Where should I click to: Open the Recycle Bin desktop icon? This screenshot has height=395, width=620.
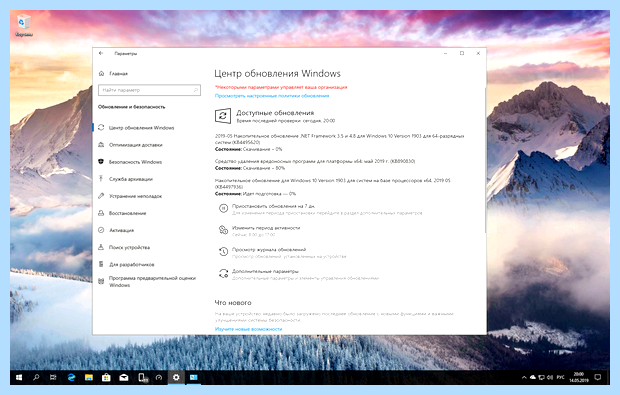[x=23, y=25]
